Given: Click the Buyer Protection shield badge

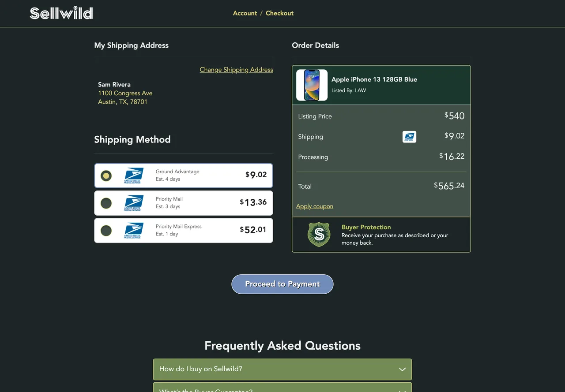Looking at the screenshot, I should (319, 235).
